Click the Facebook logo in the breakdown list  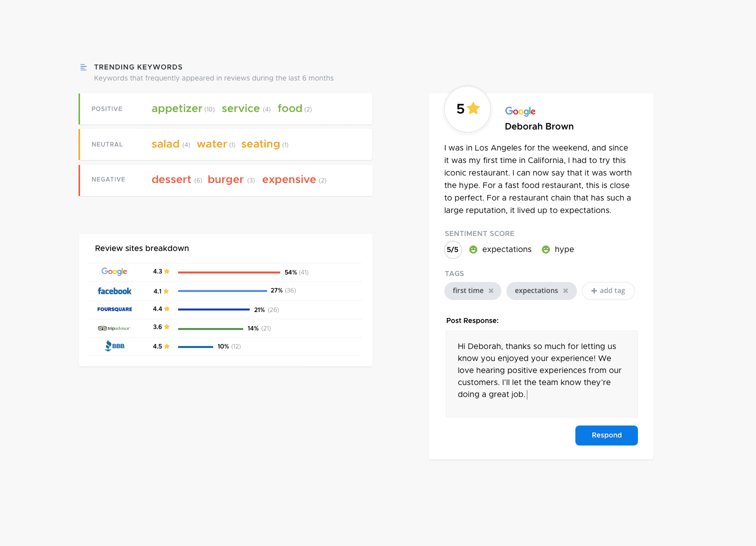tap(114, 290)
